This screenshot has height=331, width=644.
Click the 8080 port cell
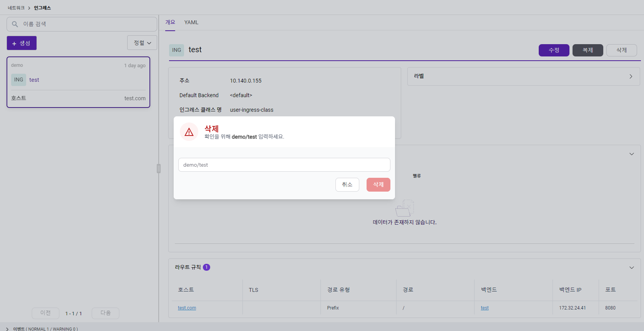click(610, 308)
